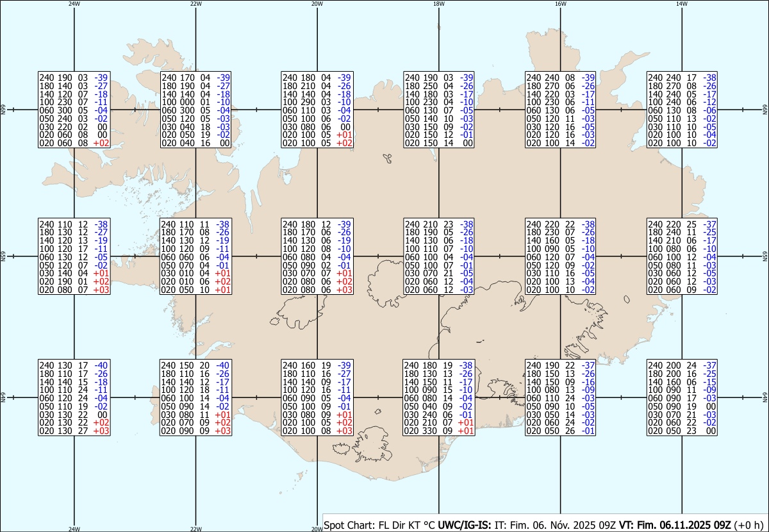Click the row '030 080 11 +01'

195,414
